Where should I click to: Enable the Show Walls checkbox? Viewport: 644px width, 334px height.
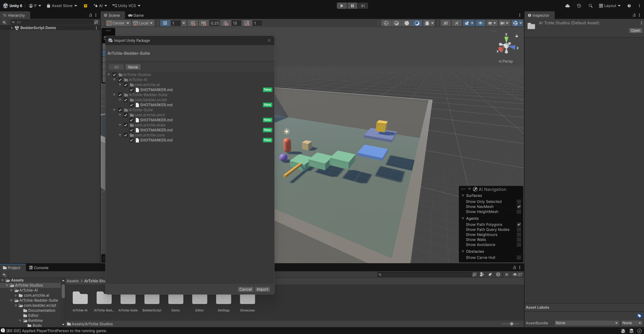pos(519,240)
